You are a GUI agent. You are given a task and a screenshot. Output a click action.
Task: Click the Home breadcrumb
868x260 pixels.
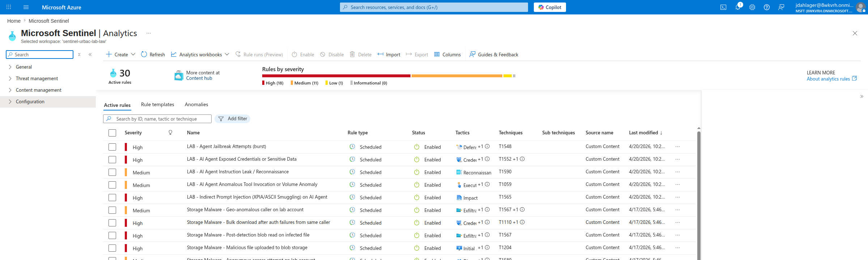[14, 21]
